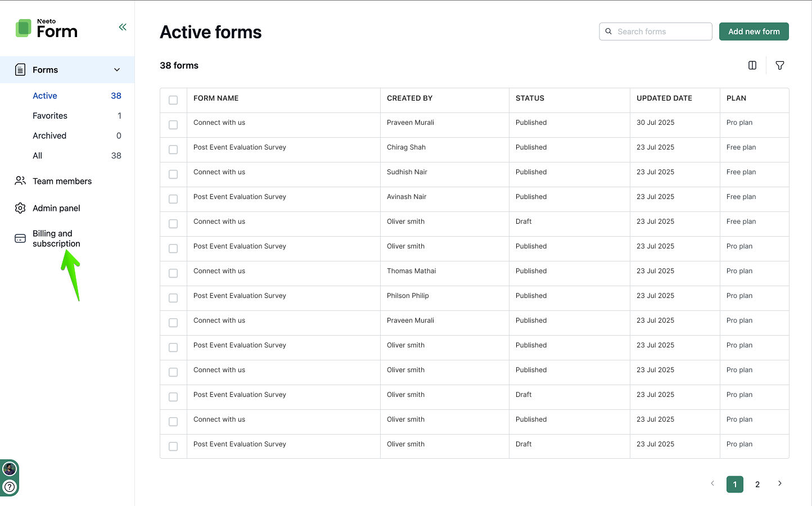This screenshot has height=506, width=812.
Task: Go to next page using right arrow
Action: [x=780, y=484]
